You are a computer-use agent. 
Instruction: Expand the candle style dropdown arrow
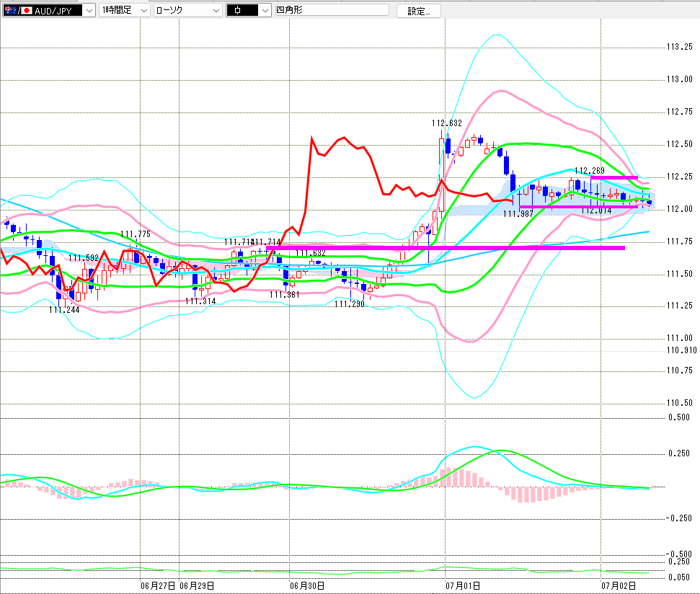click(x=265, y=10)
